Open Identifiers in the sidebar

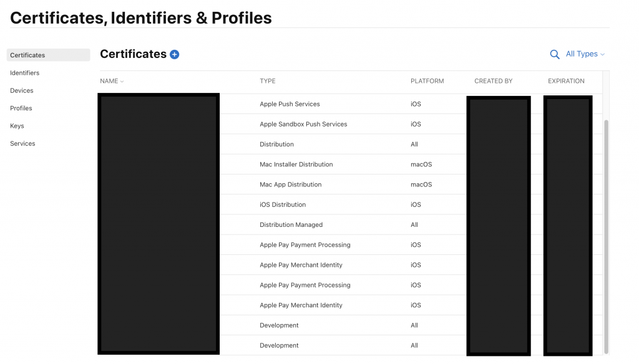click(24, 73)
